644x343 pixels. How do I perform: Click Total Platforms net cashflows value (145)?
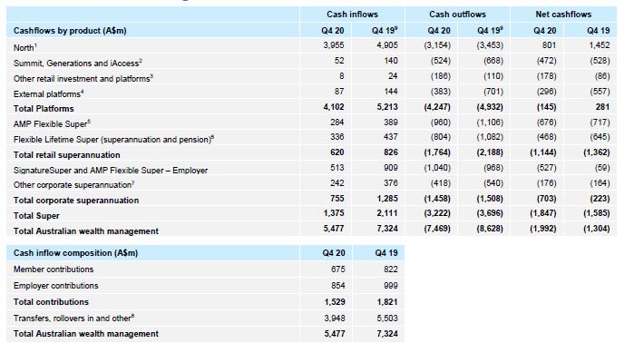[x=547, y=107]
